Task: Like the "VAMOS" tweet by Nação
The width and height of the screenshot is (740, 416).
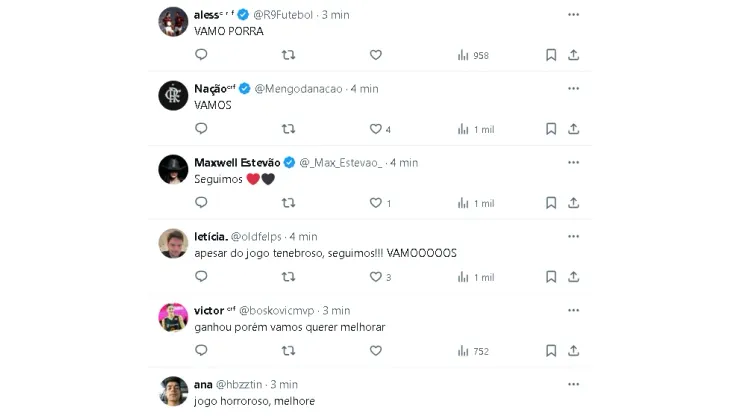Action: coord(376,129)
